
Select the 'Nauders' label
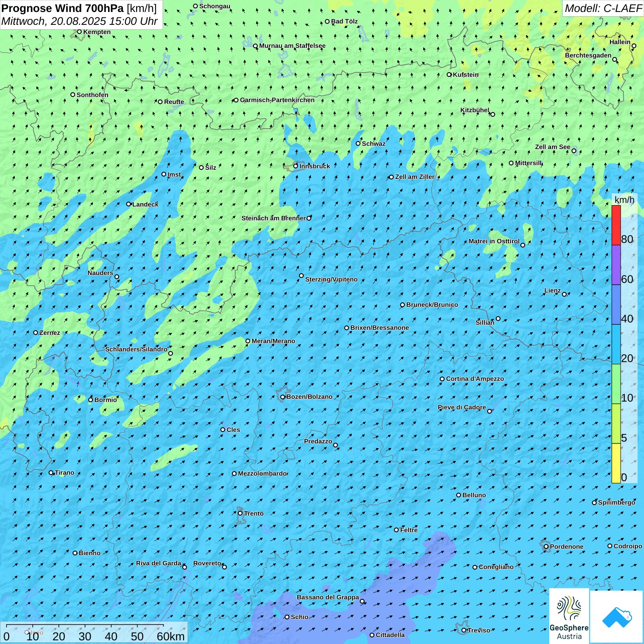[100, 273]
